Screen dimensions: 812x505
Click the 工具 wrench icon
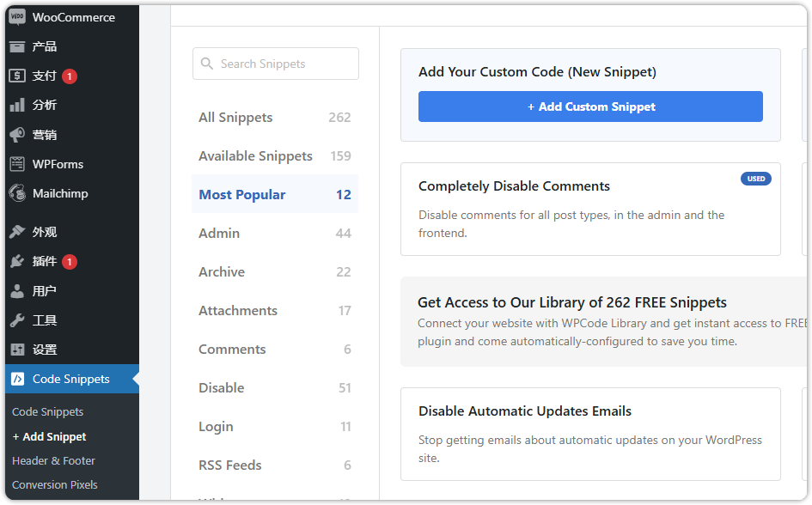point(17,320)
